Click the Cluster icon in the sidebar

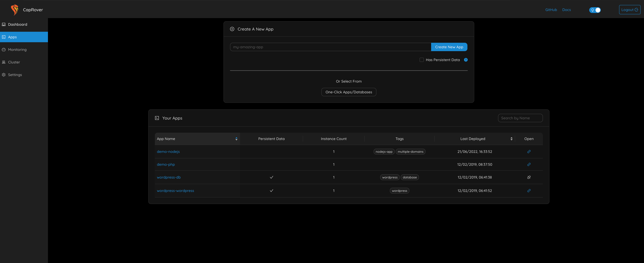(x=4, y=62)
